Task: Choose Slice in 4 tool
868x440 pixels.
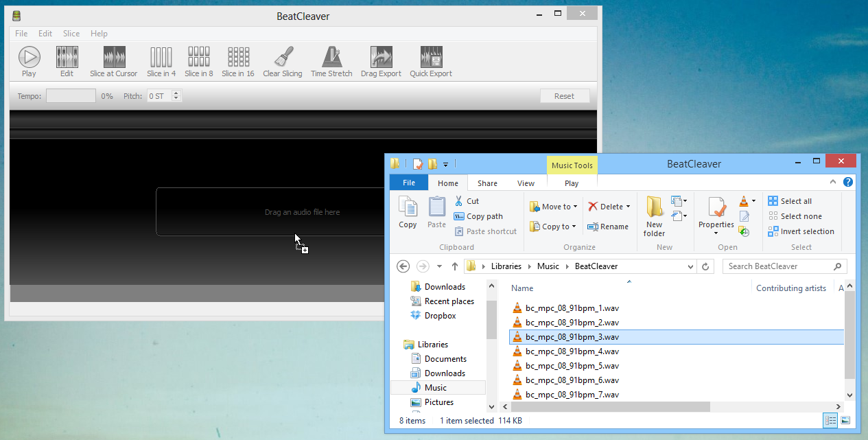Action: (x=161, y=58)
